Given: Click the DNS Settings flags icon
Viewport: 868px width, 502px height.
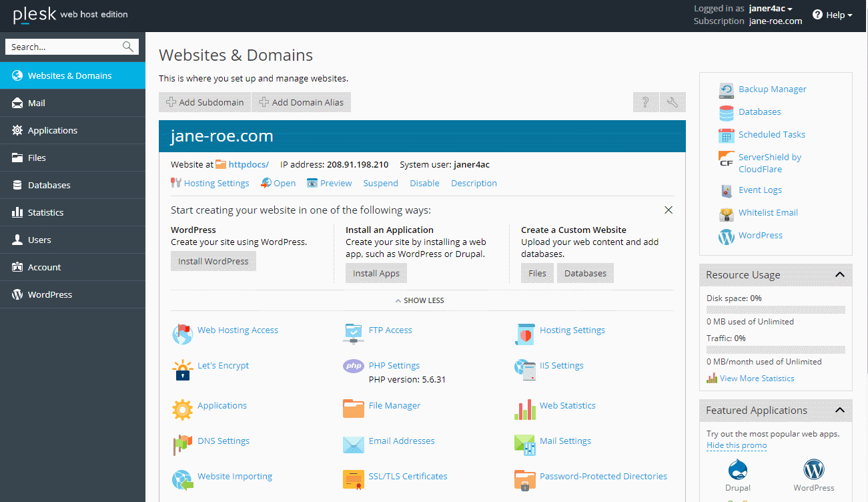Looking at the screenshot, I should click(x=182, y=443).
